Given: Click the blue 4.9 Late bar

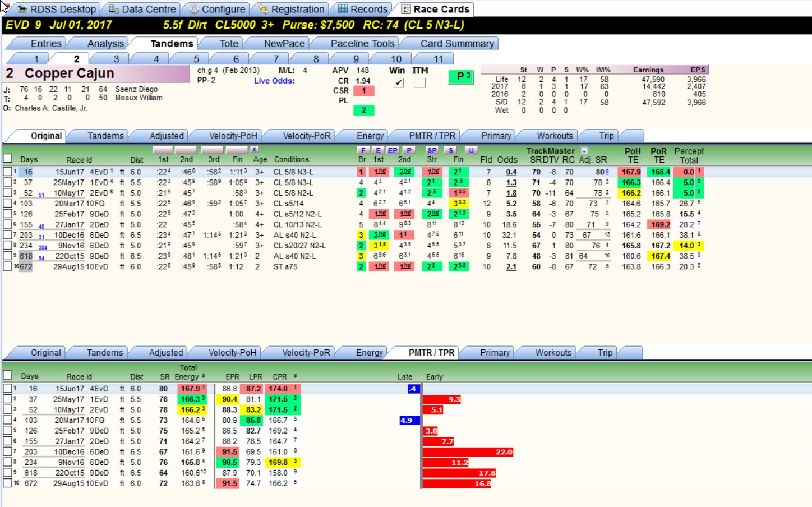Looking at the screenshot, I should (x=409, y=420).
